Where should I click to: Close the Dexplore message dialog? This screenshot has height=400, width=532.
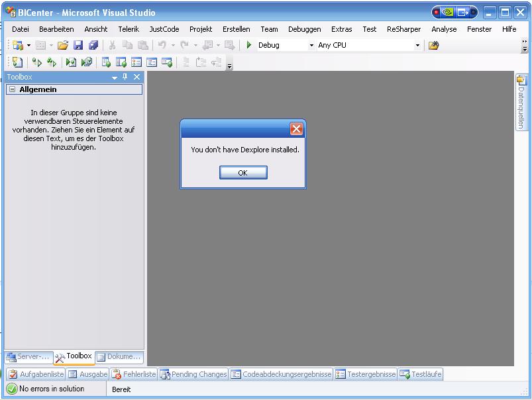[x=296, y=129]
